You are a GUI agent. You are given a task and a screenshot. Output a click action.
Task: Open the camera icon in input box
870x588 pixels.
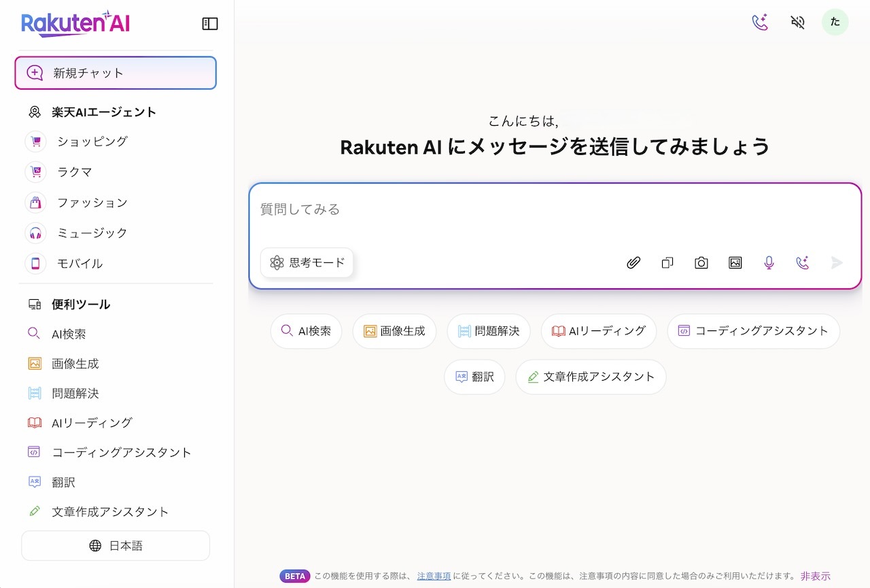coord(701,262)
